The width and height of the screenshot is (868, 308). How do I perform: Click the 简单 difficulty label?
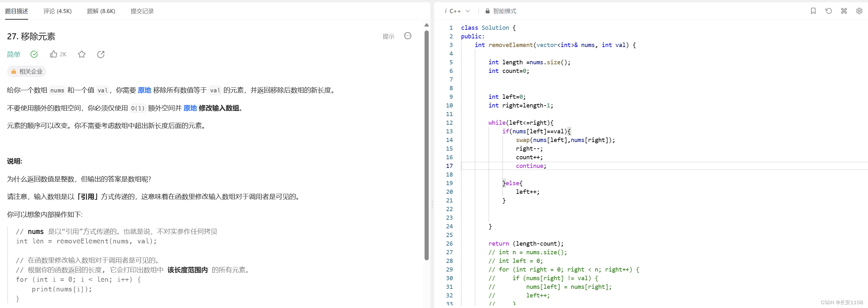[14, 54]
